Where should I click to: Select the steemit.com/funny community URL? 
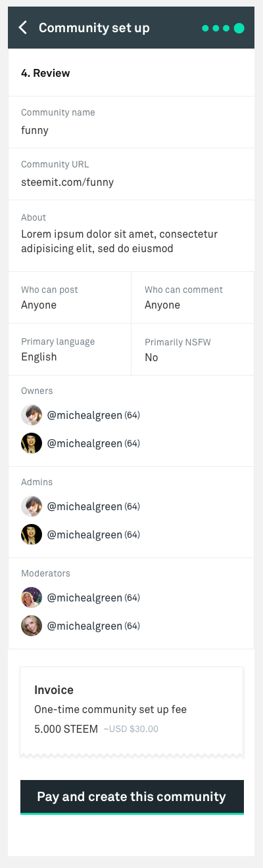[x=67, y=183]
